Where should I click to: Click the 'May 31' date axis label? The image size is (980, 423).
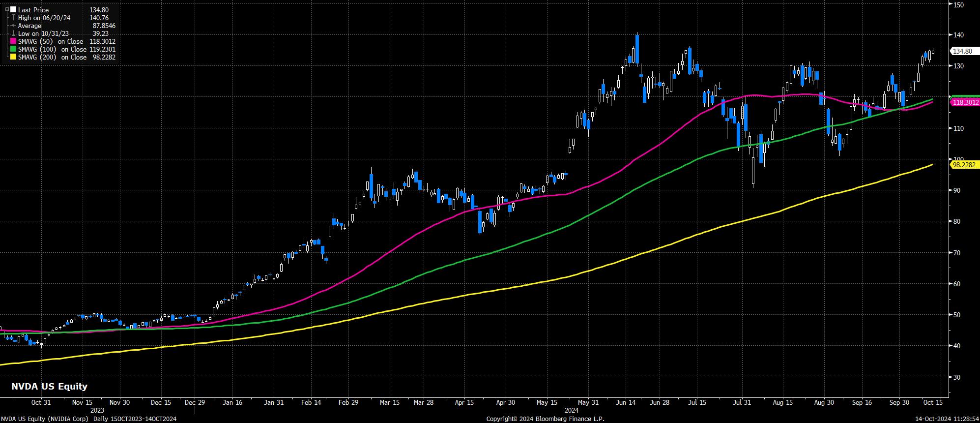pyautogui.click(x=588, y=402)
